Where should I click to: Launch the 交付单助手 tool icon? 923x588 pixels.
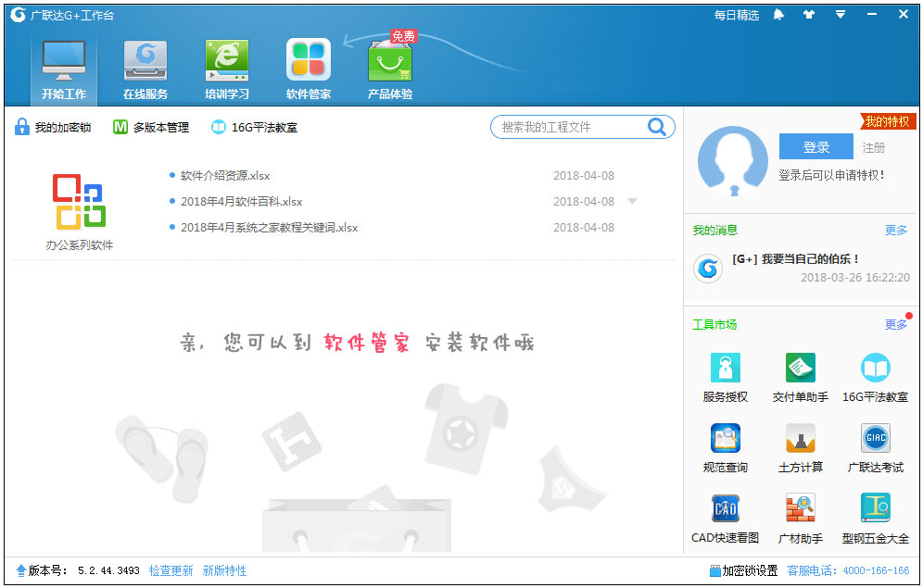pyautogui.click(x=800, y=369)
